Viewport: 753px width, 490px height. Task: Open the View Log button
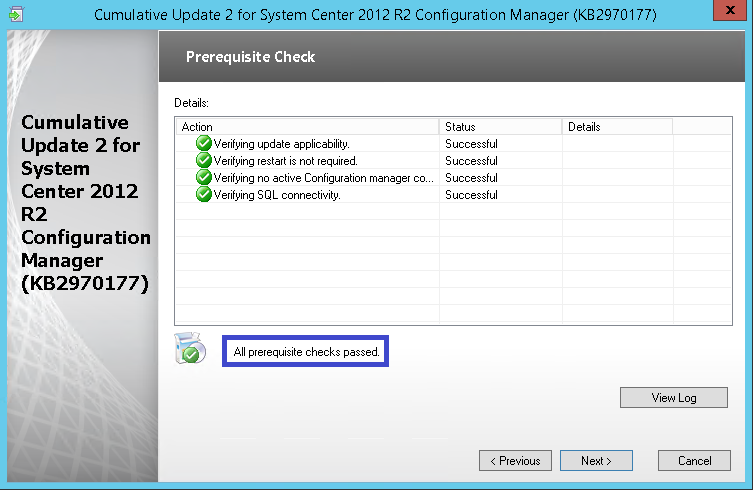click(674, 398)
